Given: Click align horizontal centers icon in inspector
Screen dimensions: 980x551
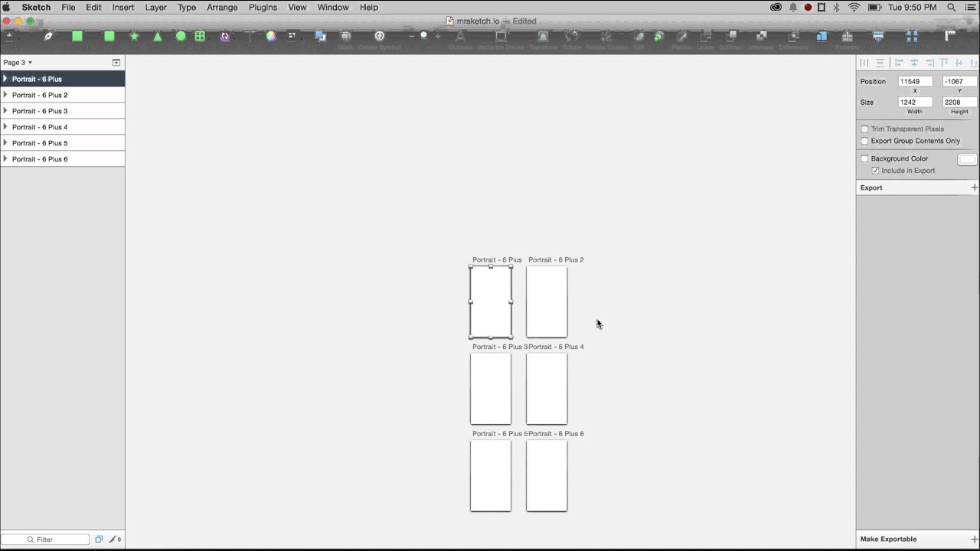Looking at the screenshot, I should pyautogui.click(x=913, y=63).
